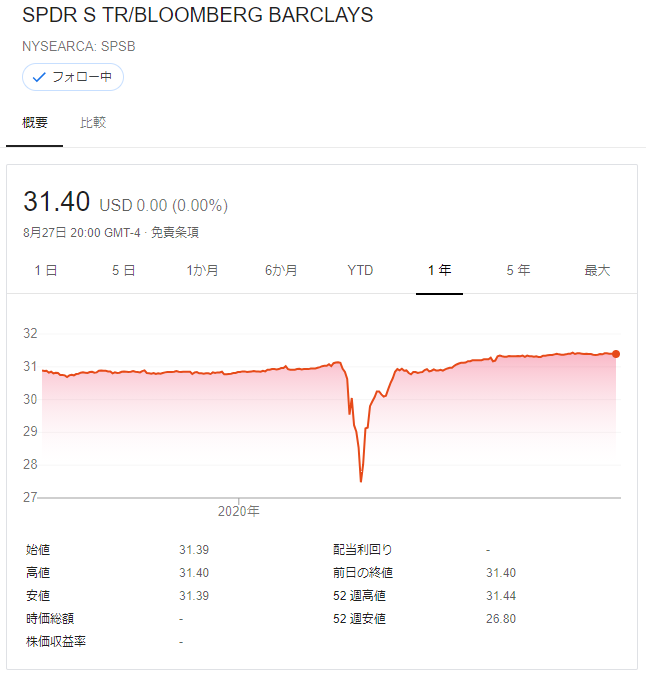Click the SPDR S TR/BLOOMBERG BARCLAYS title
This screenshot has height=679, width=646.
[x=197, y=15]
